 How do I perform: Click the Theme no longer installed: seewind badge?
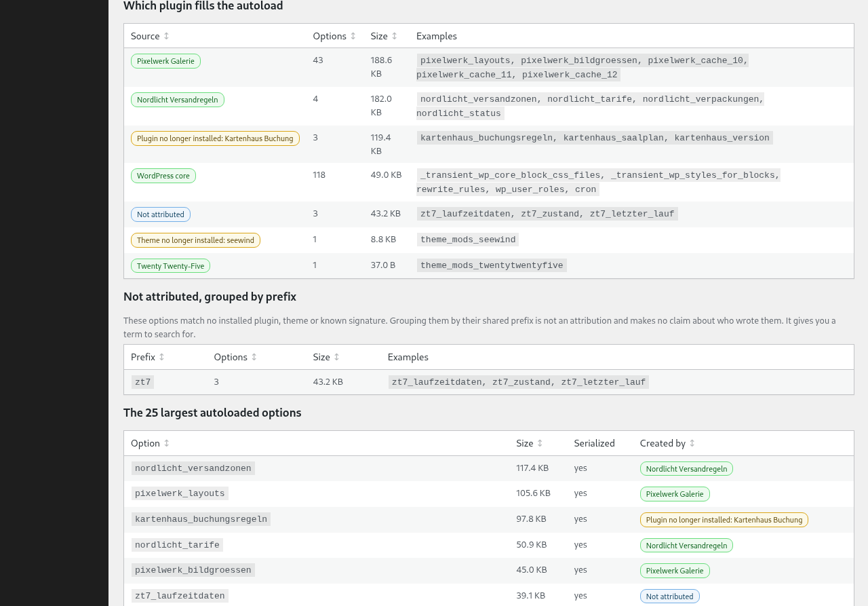[x=195, y=240]
